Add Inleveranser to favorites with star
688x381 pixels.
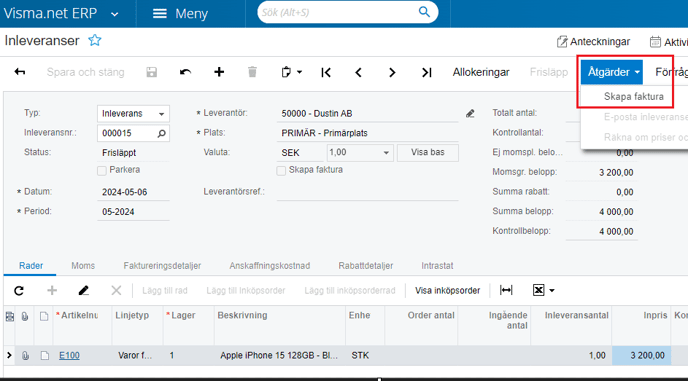[x=95, y=40]
